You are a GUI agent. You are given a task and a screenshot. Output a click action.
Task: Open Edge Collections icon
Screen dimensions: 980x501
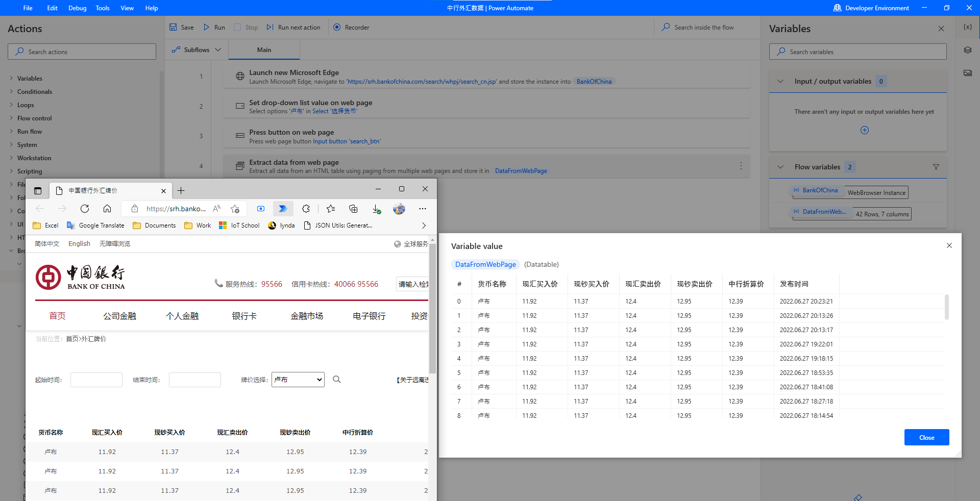tap(353, 209)
